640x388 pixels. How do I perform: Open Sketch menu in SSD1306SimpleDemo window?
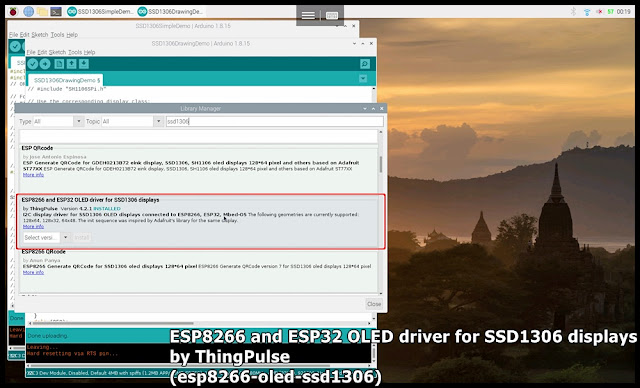40,35
